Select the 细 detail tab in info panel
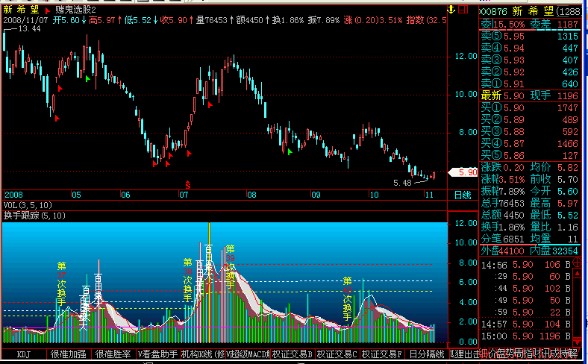Viewport: 588px width, 364px height. (x=484, y=353)
